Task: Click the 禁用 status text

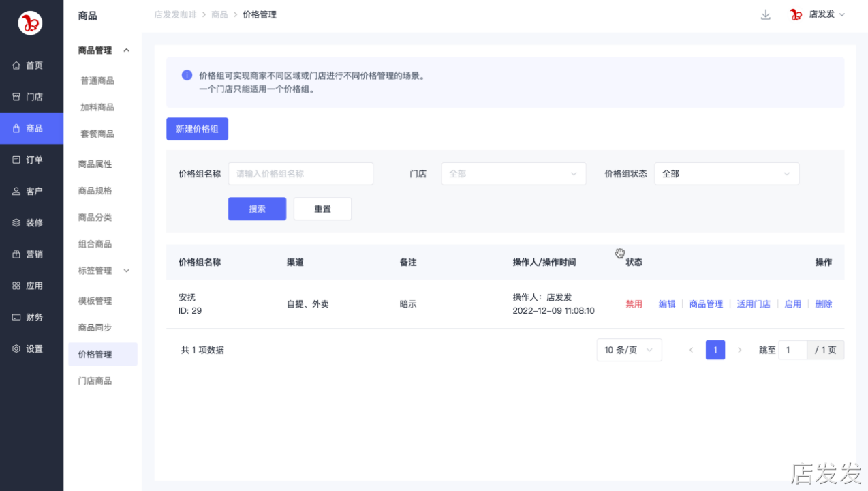Action: [x=634, y=304]
